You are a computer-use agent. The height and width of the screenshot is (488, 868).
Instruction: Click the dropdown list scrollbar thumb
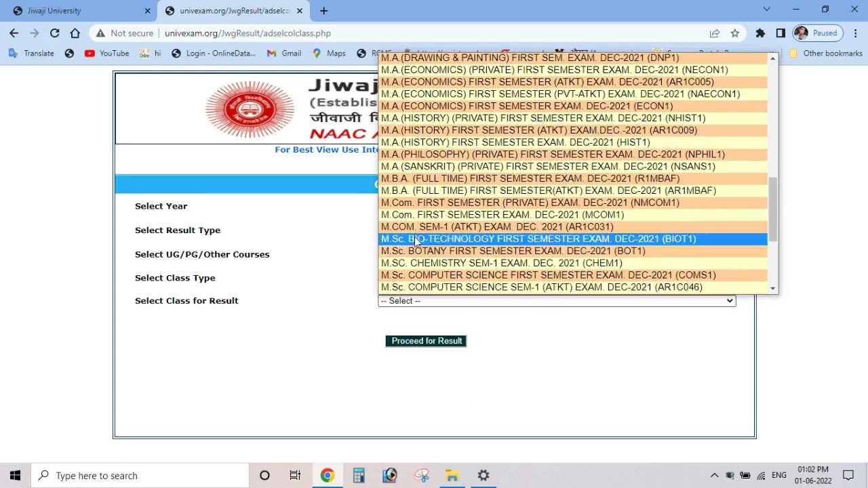[x=772, y=209]
